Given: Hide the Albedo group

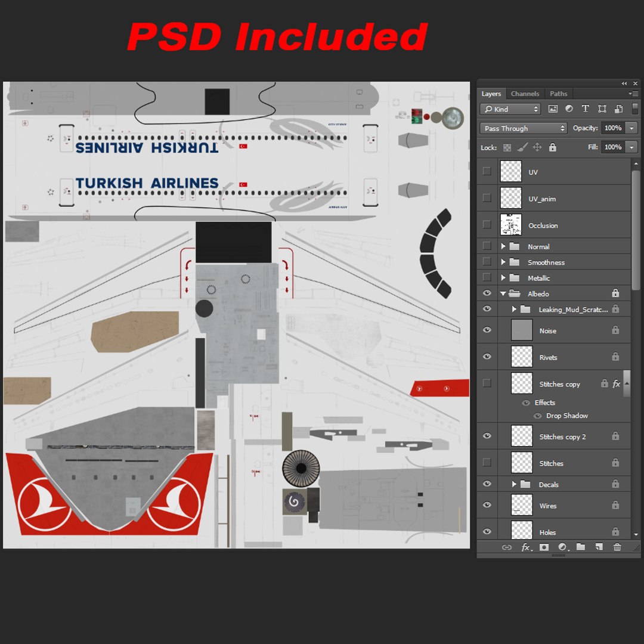Looking at the screenshot, I should (x=487, y=293).
